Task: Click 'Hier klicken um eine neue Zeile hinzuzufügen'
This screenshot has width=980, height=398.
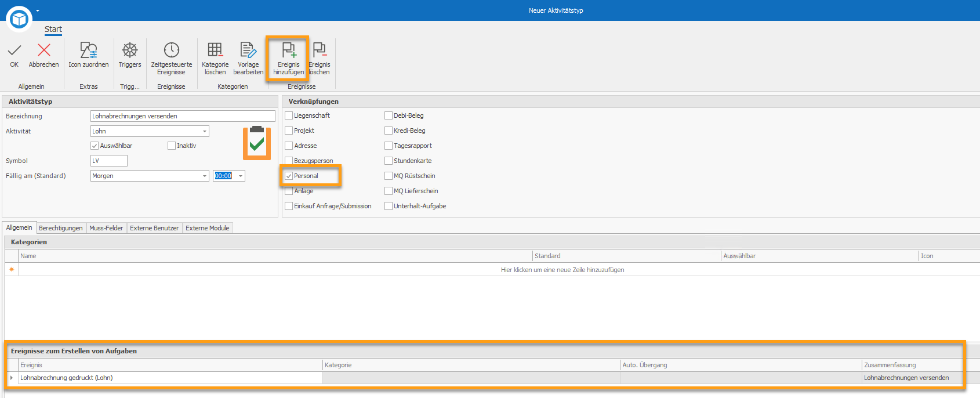Action: coord(562,270)
